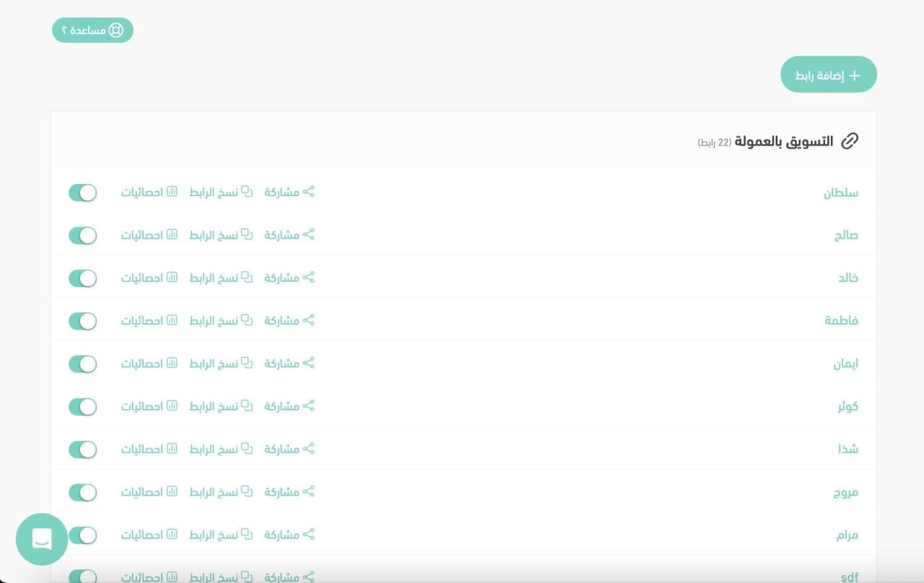Select the خالد link name
The height and width of the screenshot is (583, 924).
coord(848,278)
